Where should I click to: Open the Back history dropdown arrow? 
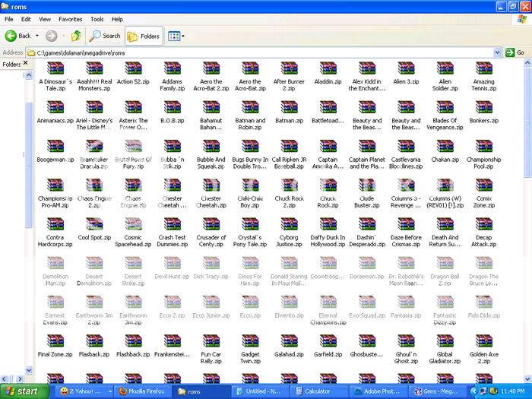point(37,36)
